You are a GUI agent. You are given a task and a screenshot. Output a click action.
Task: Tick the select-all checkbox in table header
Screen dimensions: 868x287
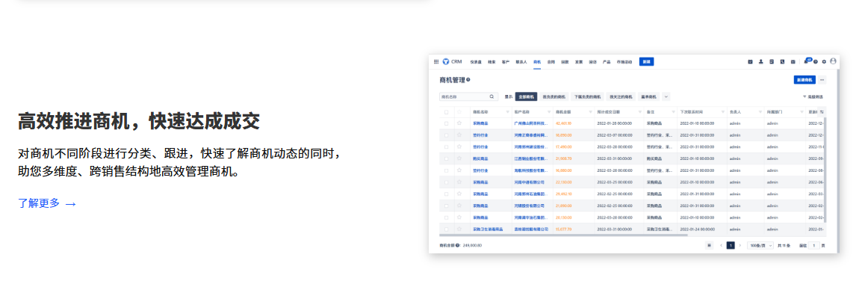click(x=447, y=112)
